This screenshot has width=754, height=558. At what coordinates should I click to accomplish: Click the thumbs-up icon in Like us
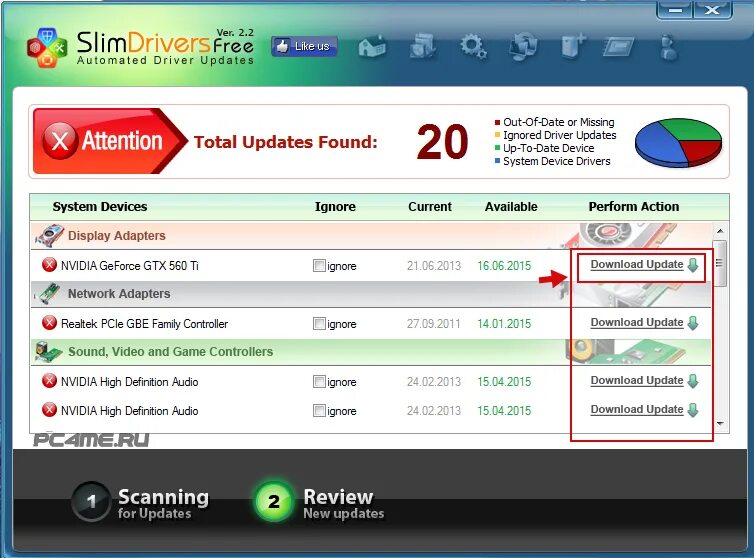coord(282,46)
